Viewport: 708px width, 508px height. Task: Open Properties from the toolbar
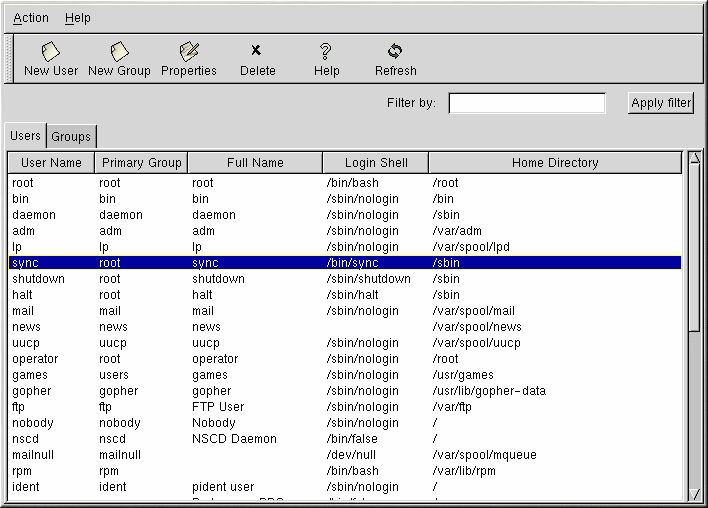tap(188, 59)
